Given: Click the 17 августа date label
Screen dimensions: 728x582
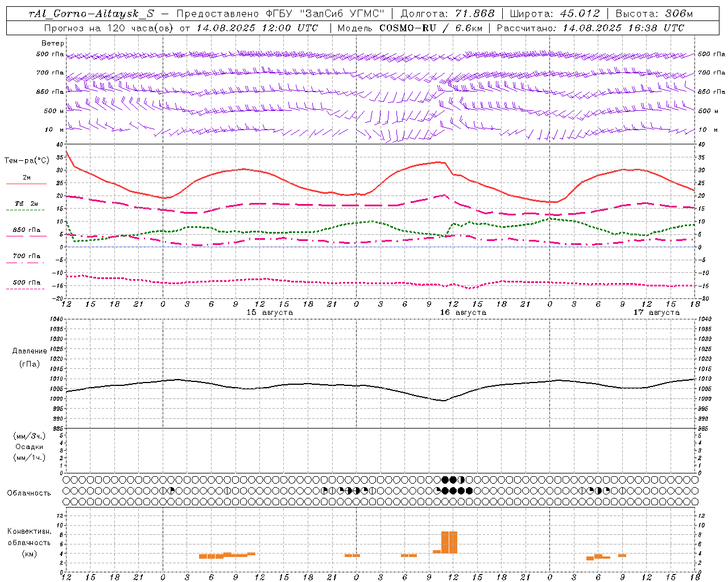Looking at the screenshot, I should [656, 313].
